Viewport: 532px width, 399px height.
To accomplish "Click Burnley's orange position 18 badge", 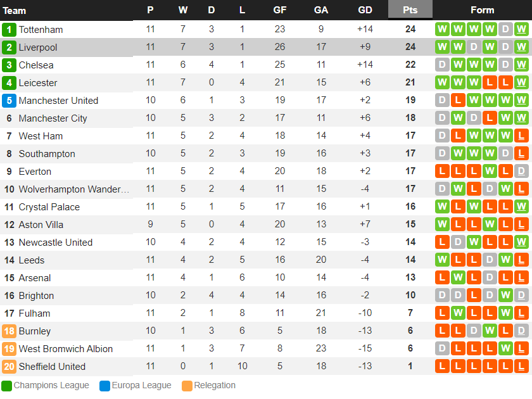I will 9,331.
